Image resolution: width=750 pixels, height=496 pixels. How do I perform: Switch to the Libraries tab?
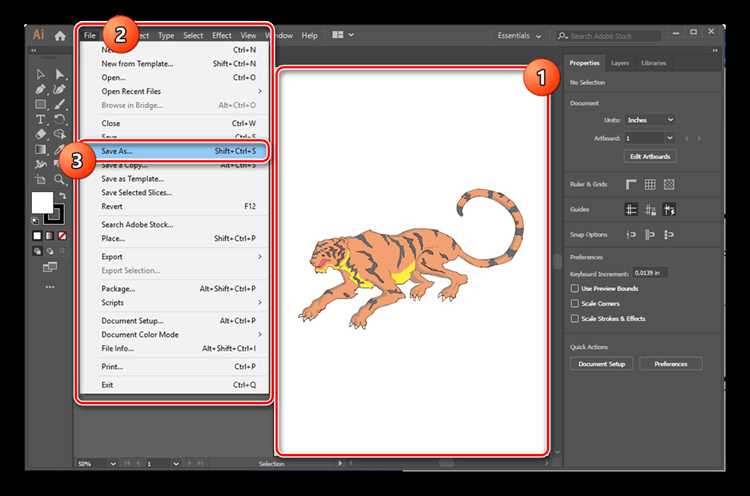(x=653, y=63)
